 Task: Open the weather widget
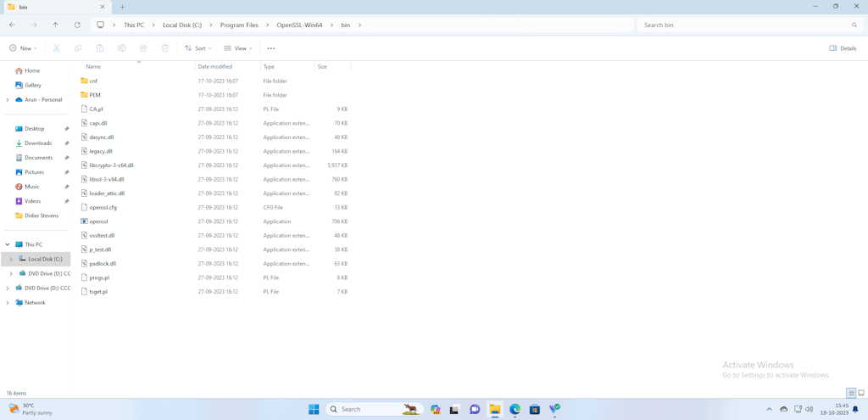pyautogui.click(x=30, y=409)
